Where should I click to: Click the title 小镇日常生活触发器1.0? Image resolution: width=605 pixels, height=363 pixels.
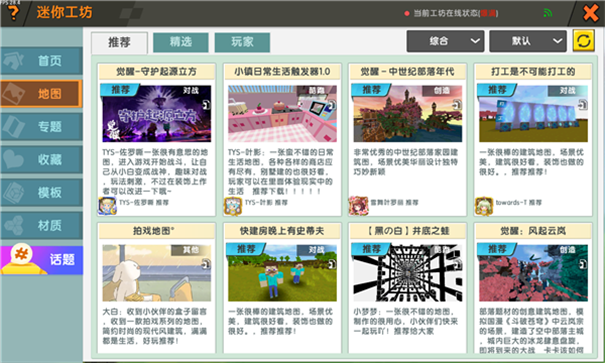pyautogui.click(x=282, y=72)
